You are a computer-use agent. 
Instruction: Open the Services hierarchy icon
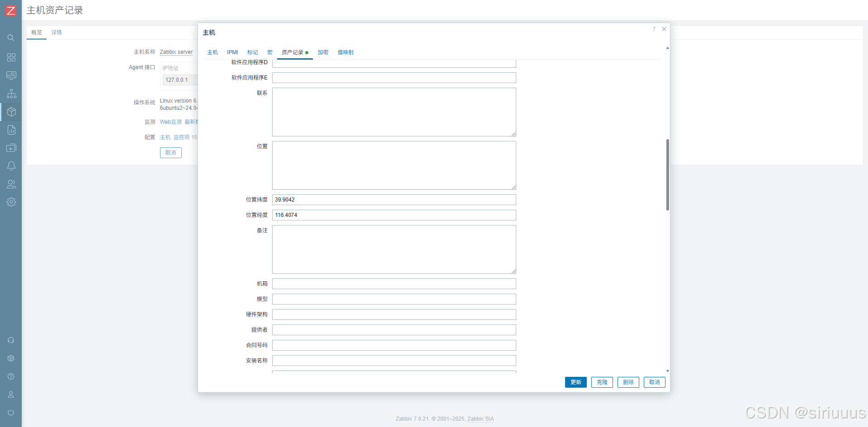pyautogui.click(x=11, y=94)
